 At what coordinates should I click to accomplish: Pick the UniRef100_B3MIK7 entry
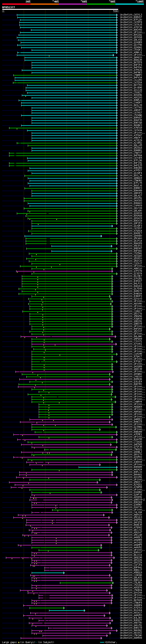coord(131,281)
